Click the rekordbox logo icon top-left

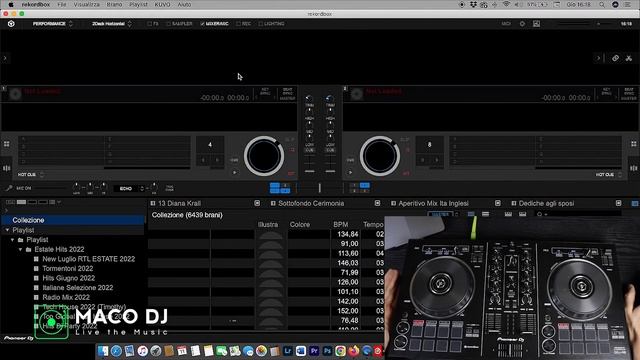(x=11, y=24)
